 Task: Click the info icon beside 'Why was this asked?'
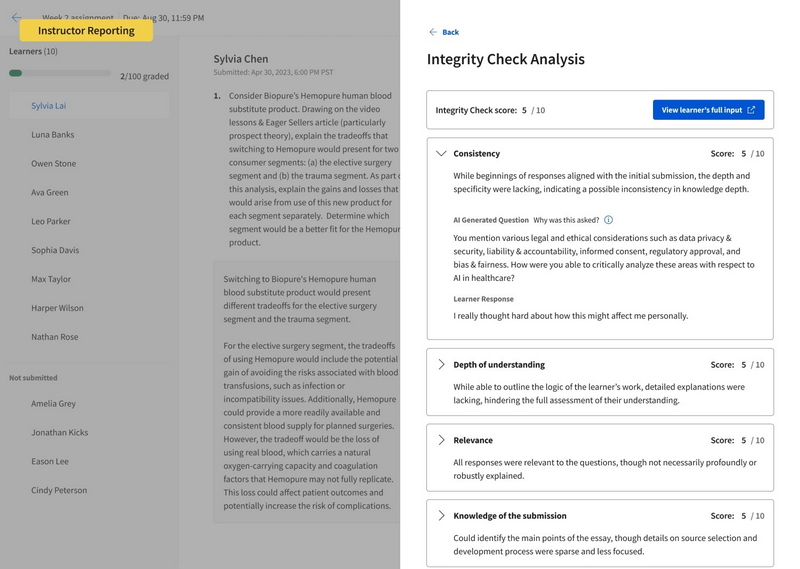(x=608, y=220)
